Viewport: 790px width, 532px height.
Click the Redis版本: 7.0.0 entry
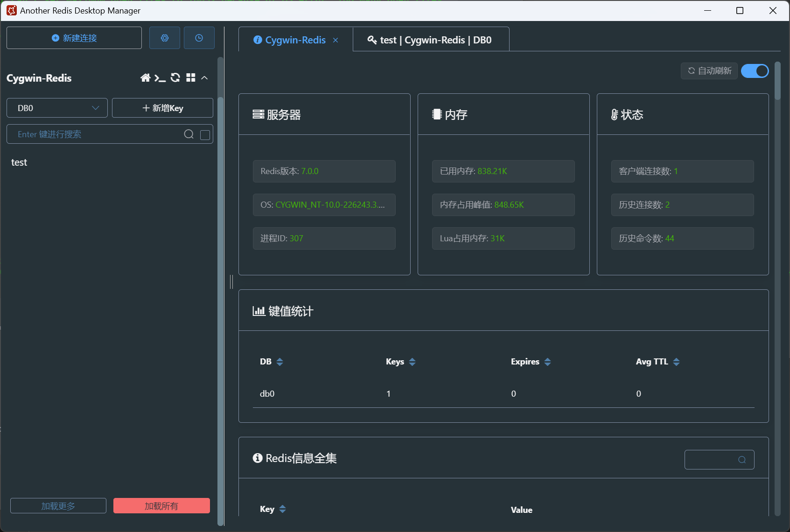click(x=324, y=171)
